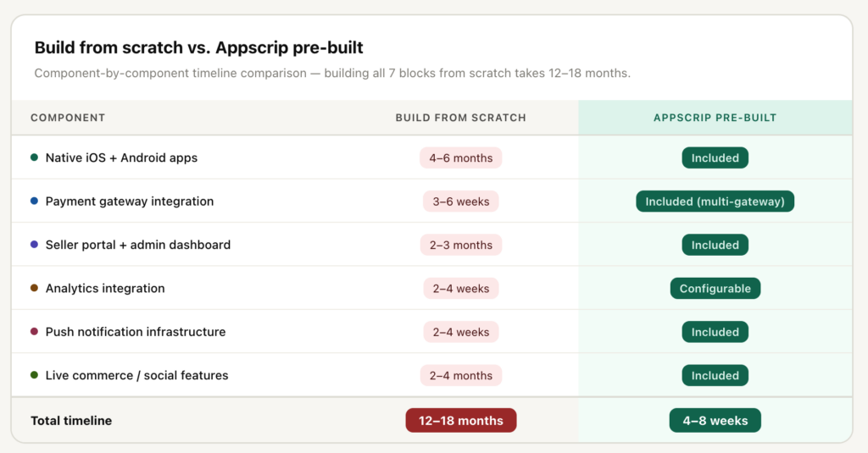
Task: Click the red 12–18 months total badge
Action: 460,420
